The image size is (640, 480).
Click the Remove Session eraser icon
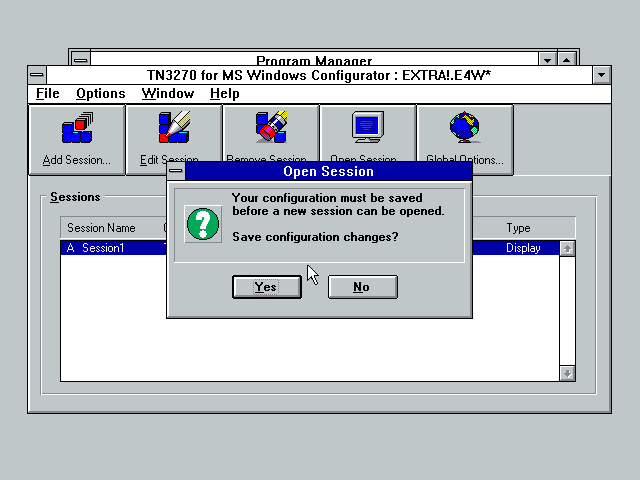(x=271, y=127)
